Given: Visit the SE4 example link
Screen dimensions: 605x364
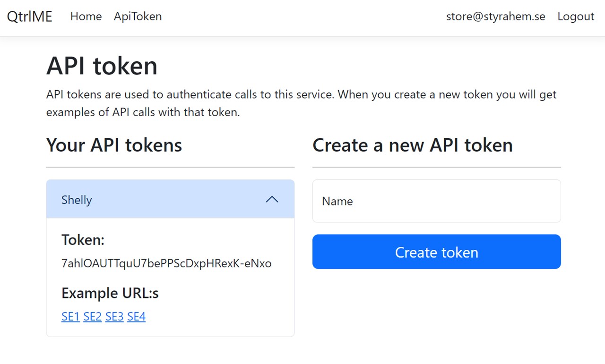Looking at the screenshot, I should (136, 317).
